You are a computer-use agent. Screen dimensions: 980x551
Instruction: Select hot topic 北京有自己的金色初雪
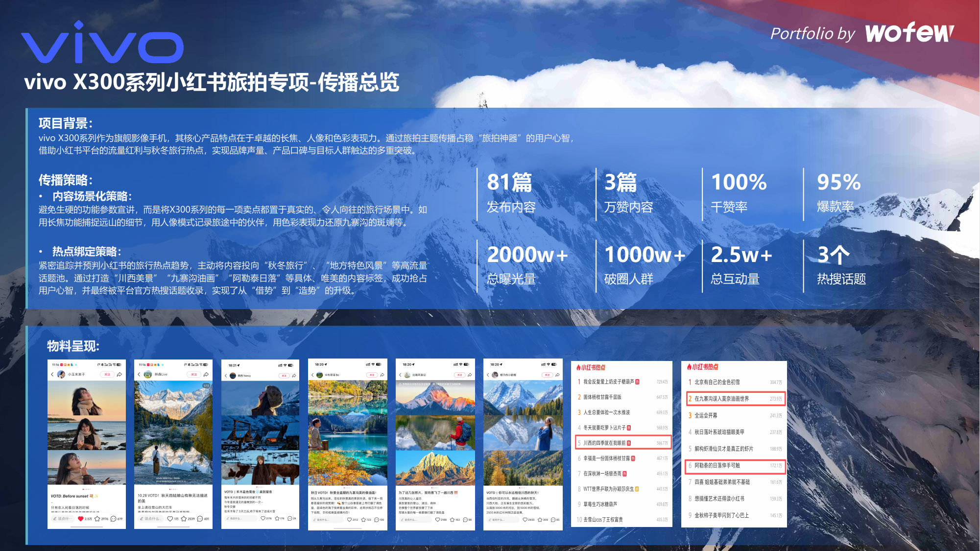tap(735, 382)
